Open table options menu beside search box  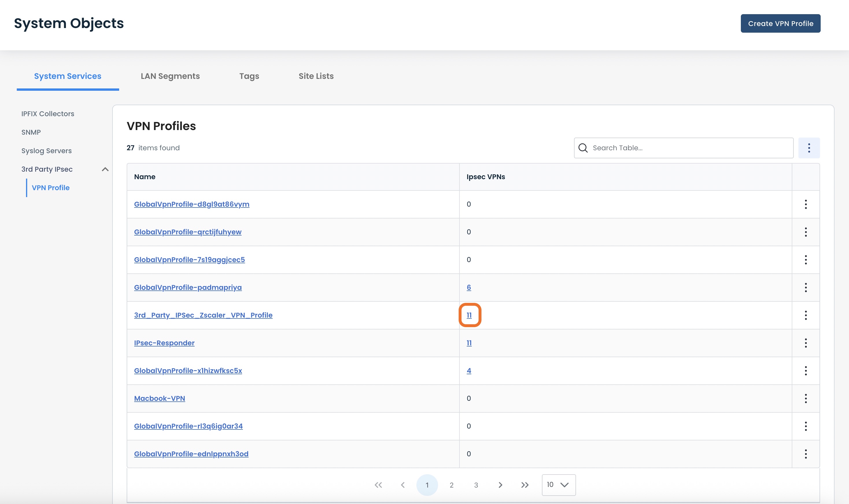click(x=809, y=148)
